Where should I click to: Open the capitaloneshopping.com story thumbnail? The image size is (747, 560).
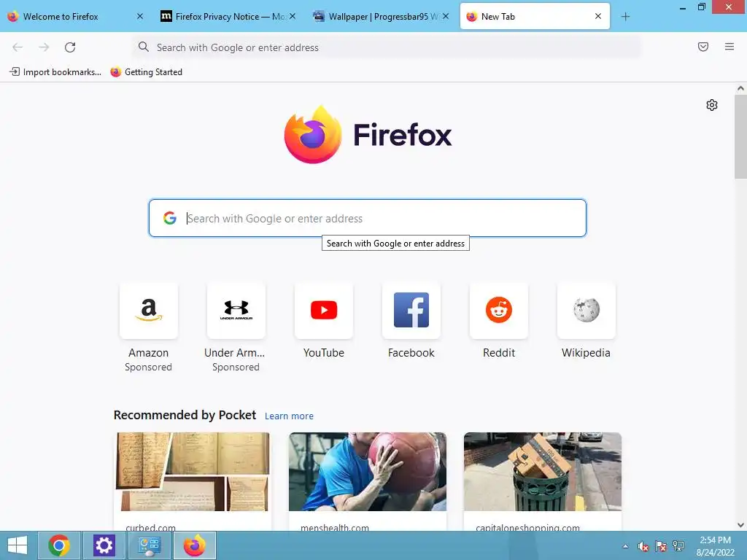tap(543, 472)
